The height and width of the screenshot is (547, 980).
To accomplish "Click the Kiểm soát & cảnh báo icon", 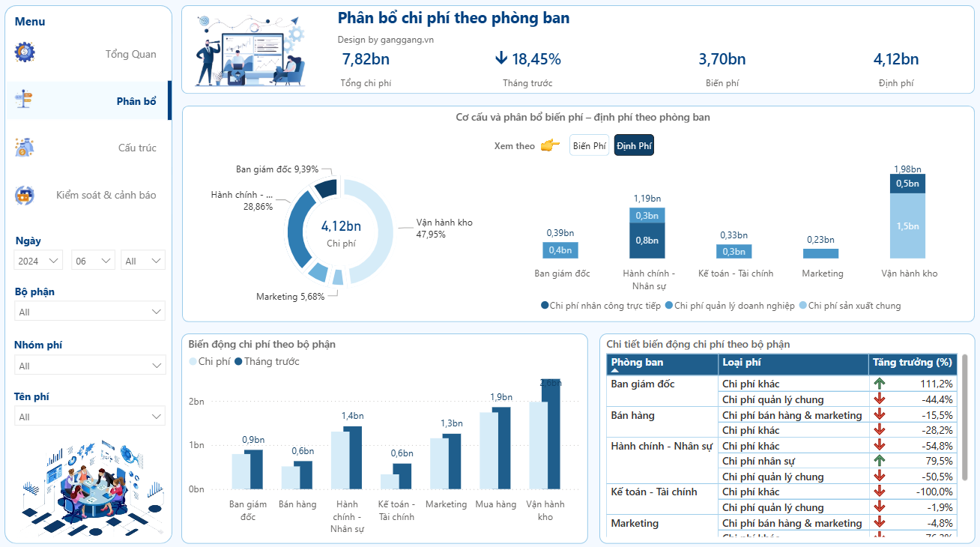I will (25, 195).
